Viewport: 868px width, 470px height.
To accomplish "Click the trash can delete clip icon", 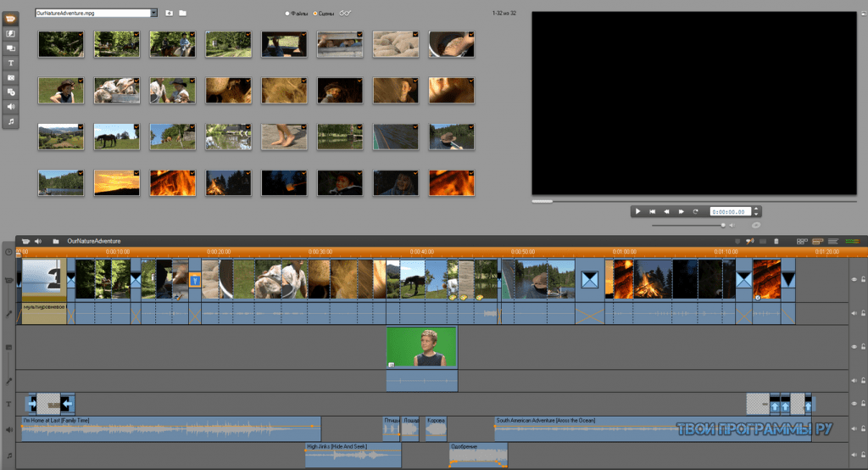I will tap(776, 241).
